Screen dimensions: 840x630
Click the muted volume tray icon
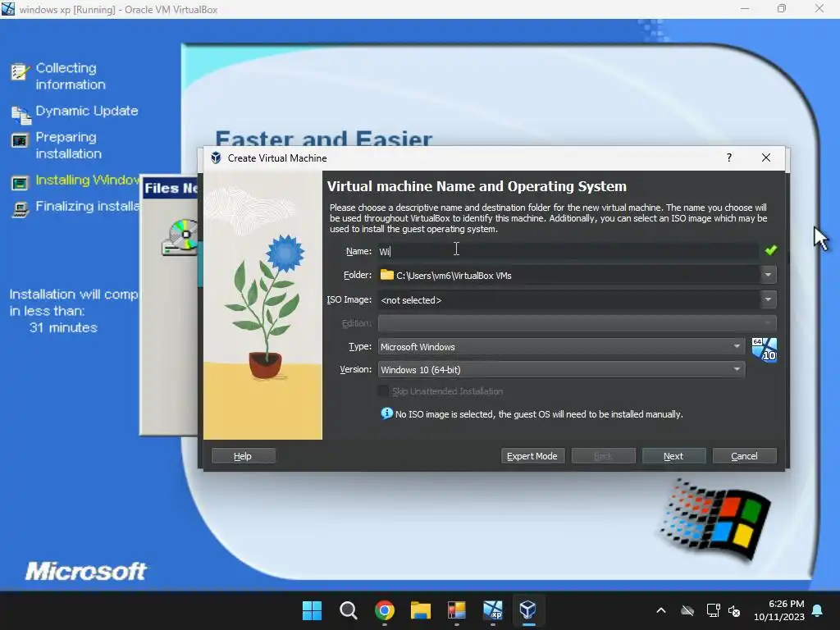pyautogui.click(x=734, y=610)
